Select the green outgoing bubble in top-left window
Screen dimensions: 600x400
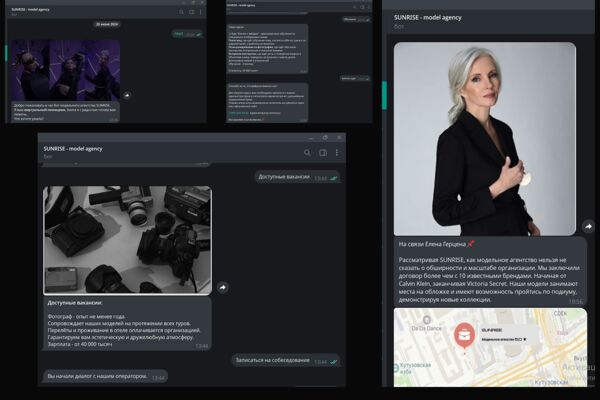pos(187,34)
